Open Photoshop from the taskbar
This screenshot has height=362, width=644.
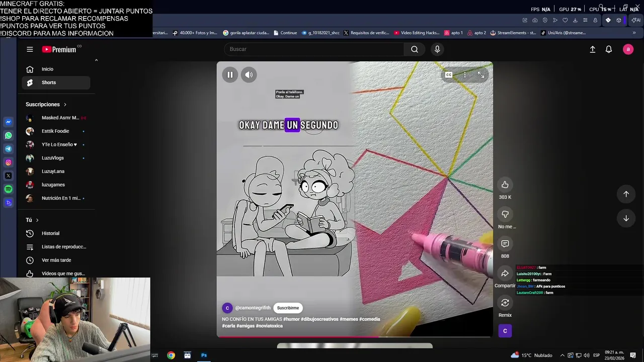[204, 355]
